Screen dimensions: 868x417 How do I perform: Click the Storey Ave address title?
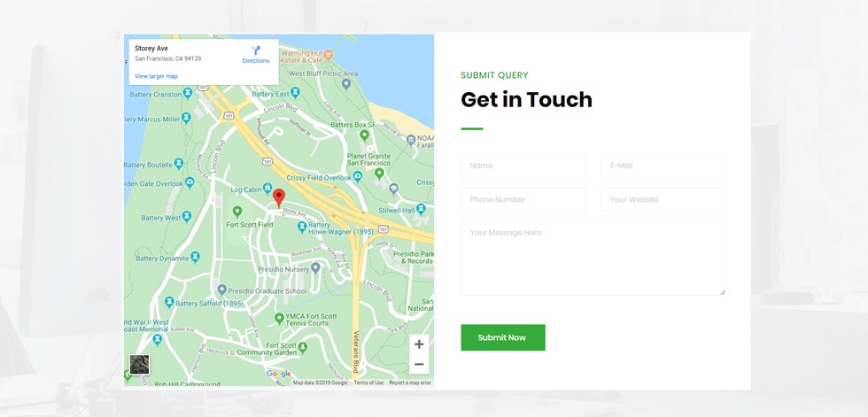coord(151,49)
